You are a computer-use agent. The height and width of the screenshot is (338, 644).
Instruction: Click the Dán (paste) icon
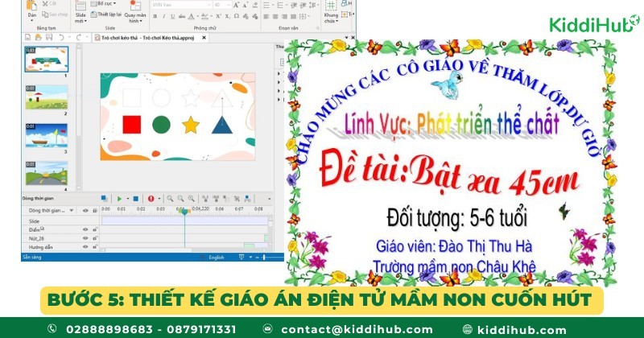(31, 6)
